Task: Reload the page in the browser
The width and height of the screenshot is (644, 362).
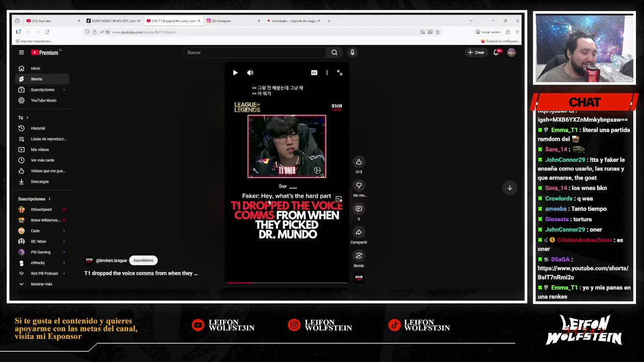Action: coord(47,32)
